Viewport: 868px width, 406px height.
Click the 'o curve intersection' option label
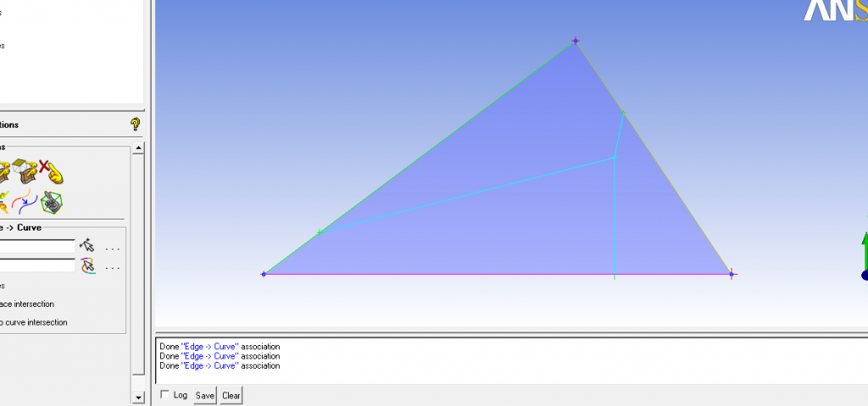(33, 322)
